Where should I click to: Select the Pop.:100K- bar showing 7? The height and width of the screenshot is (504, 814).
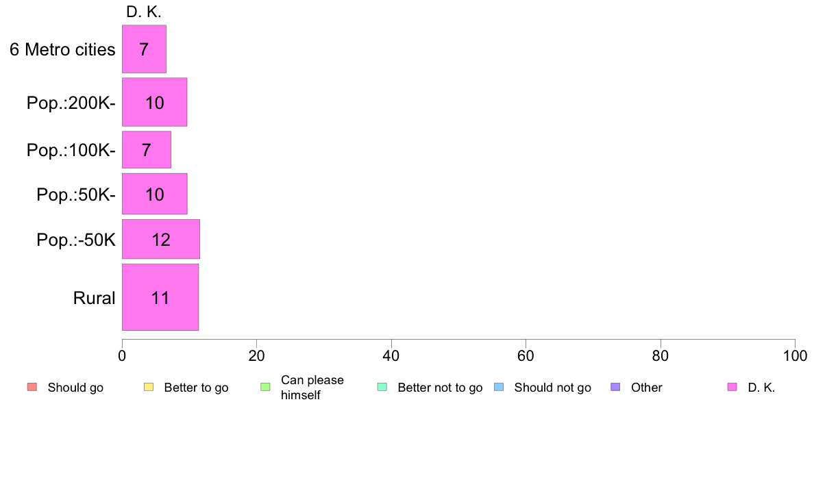click(147, 150)
